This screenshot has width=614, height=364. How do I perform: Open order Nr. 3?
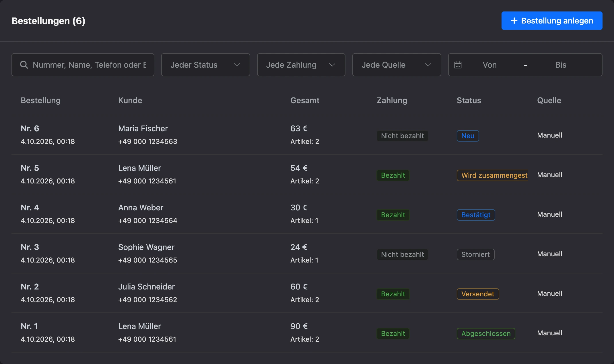coord(30,247)
